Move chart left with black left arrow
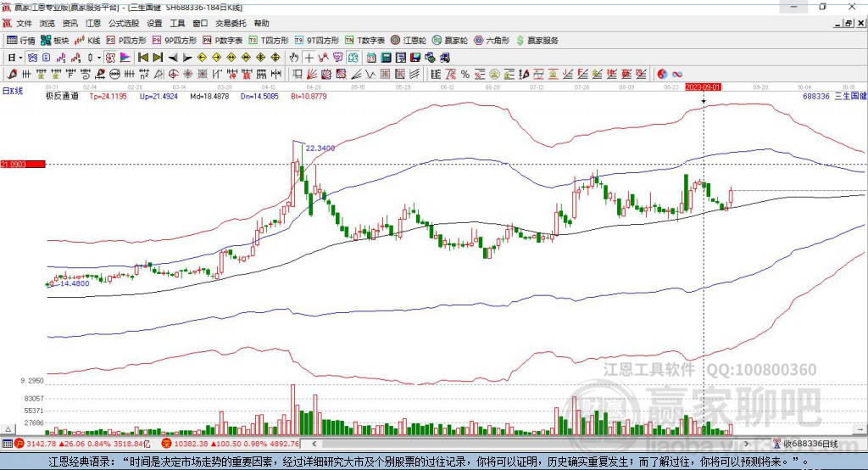Viewport: 868px width, 470px height. [x=173, y=58]
